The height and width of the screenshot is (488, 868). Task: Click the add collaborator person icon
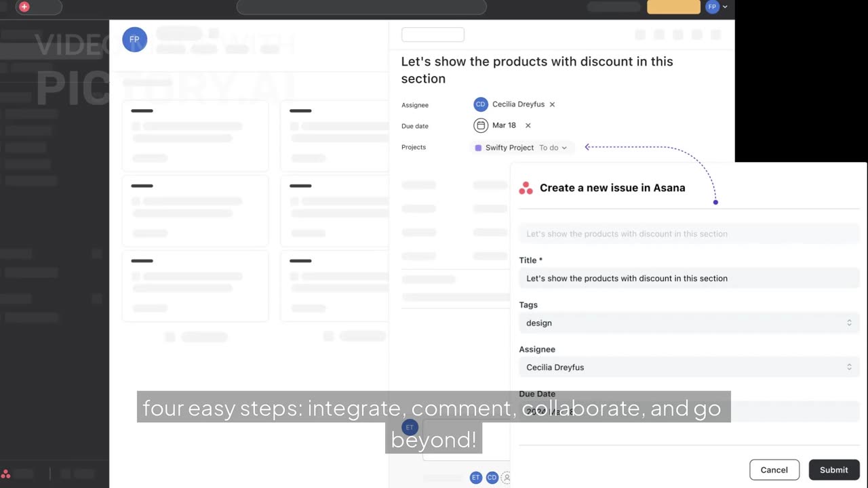506,478
